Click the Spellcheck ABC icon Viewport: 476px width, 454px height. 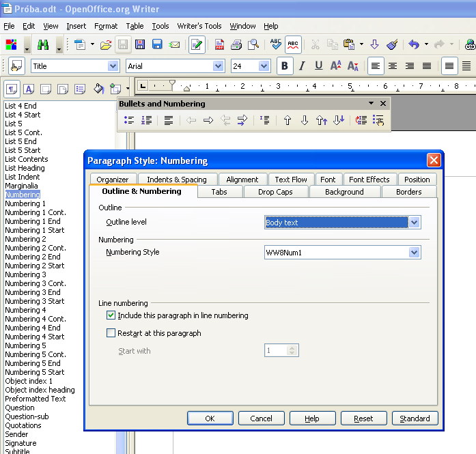[276, 45]
